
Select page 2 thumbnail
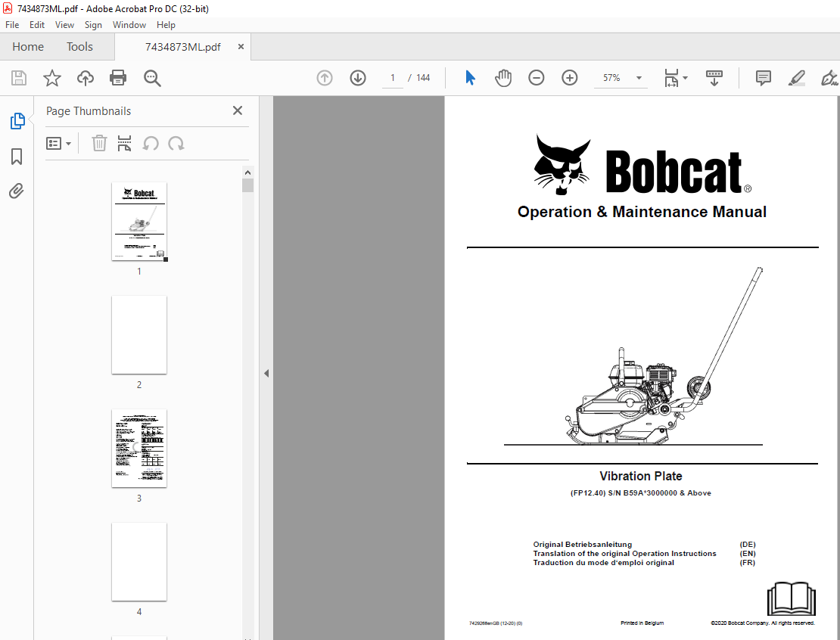tap(139, 334)
